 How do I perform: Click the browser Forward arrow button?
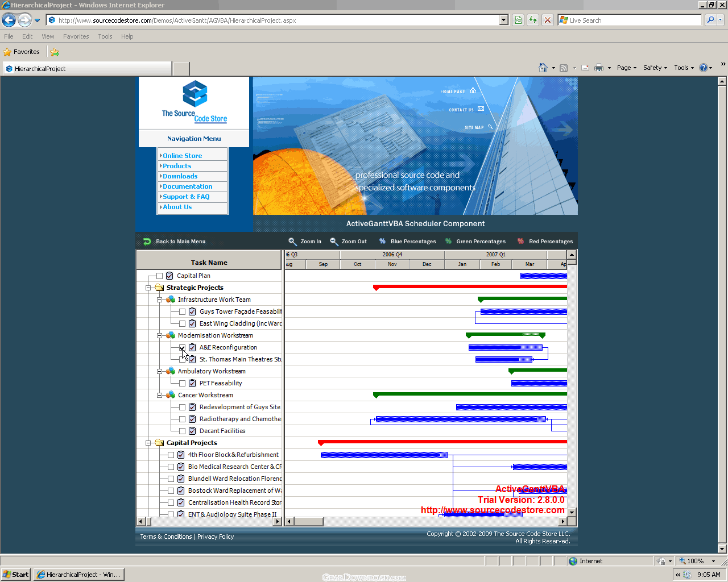24,20
